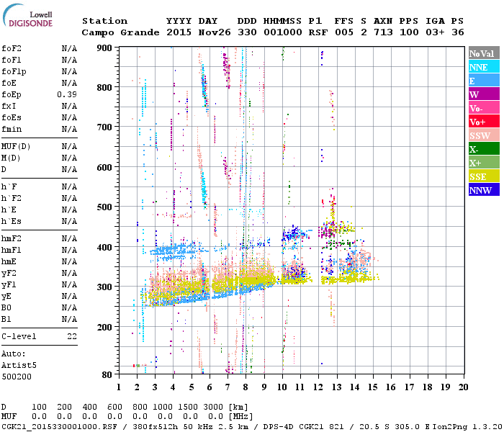
Task: Select the hmF2 parameter label
Action: 12,239
